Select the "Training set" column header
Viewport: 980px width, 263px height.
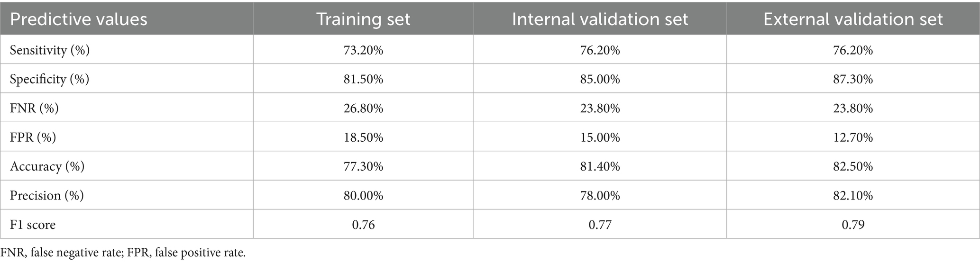click(x=363, y=19)
